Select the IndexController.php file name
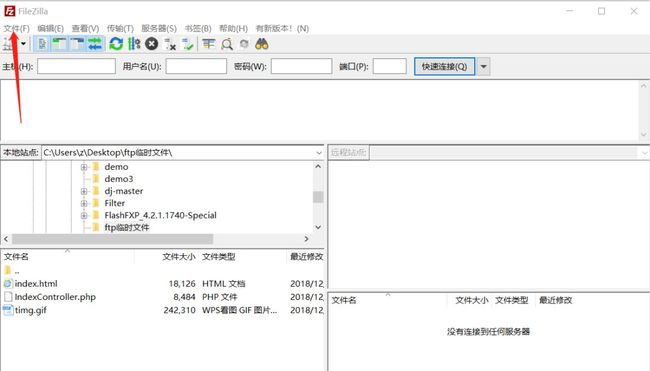Screen dimensions: 650x371 click(x=55, y=297)
